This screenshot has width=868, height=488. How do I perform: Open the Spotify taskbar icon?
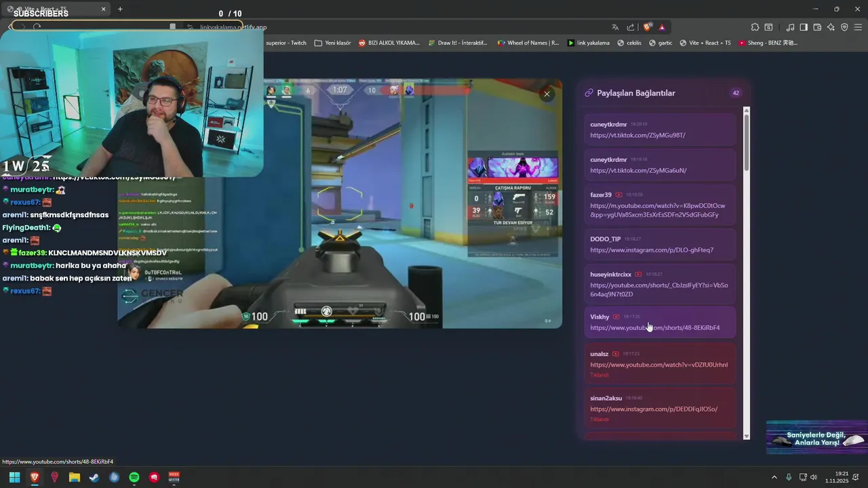point(134,477)
